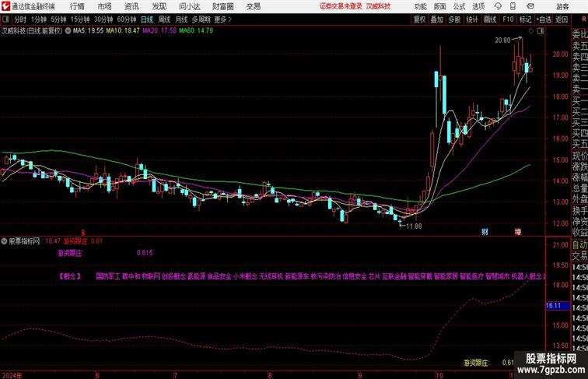Click the MA10: 18.47 indicator label

pyautogui.click(x=123, y=31)
